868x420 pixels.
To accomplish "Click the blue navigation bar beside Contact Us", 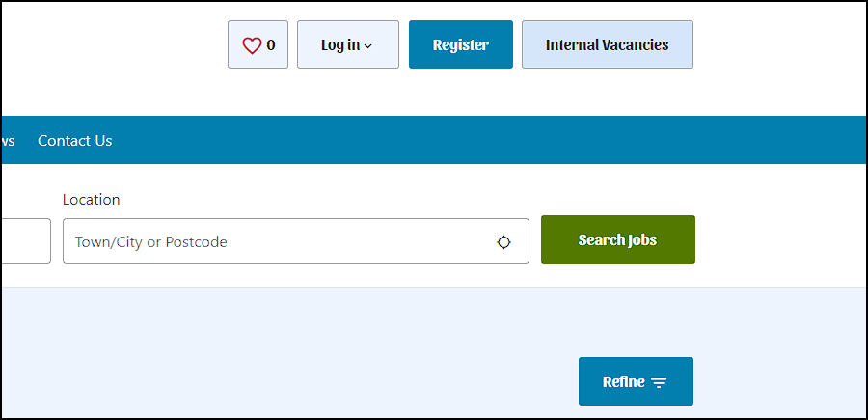I will coord(487,140).
